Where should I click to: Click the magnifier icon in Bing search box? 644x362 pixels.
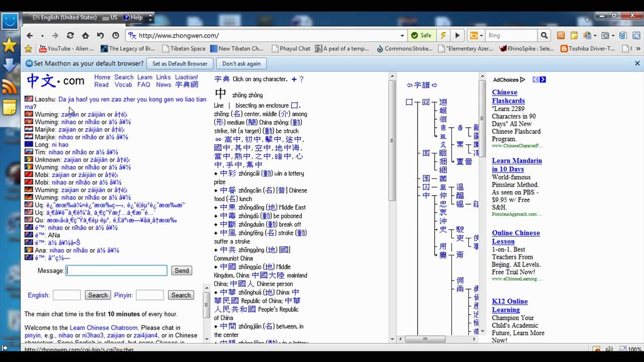pos(544,35)
